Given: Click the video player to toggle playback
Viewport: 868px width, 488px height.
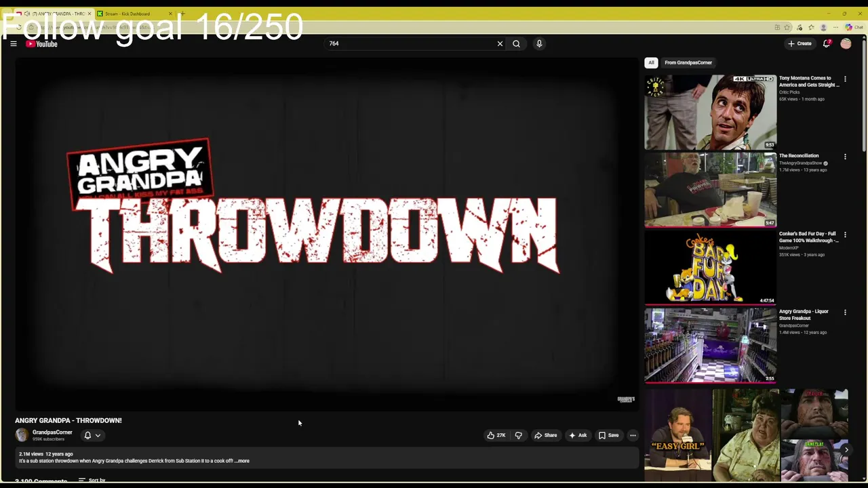Looking at the screenshot, I should (x=326, y=234).
